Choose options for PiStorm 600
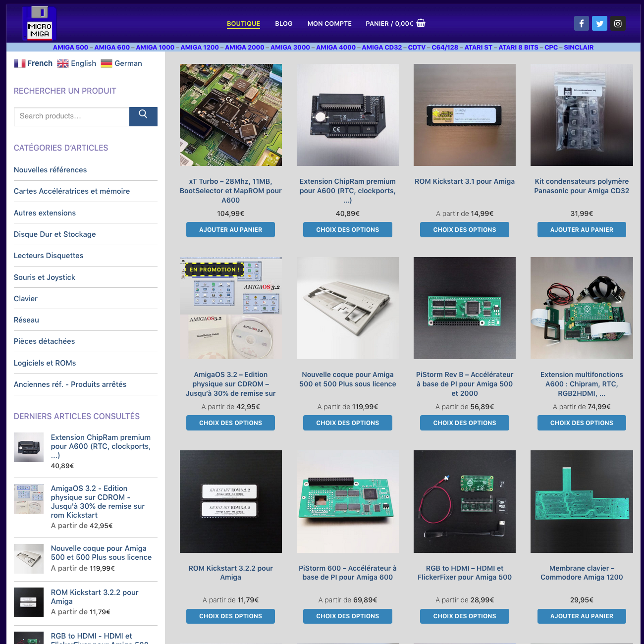Image resolution: width=644 pixels, height=644 pixels. coord(348,616)
